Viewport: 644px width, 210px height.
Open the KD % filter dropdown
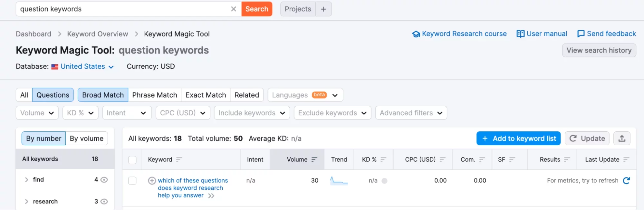(80, 113)
